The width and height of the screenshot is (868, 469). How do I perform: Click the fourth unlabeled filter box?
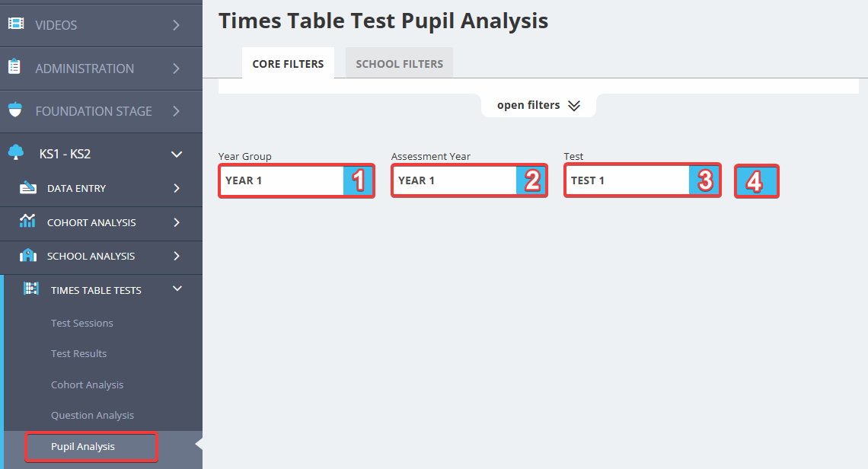757,181
